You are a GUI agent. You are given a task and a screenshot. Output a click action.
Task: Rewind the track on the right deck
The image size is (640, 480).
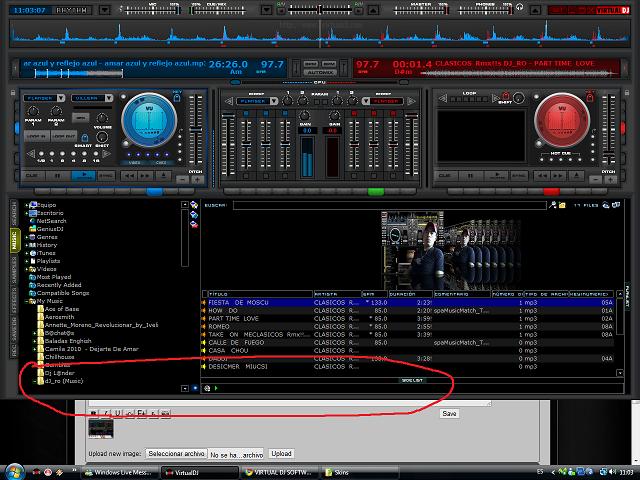click(542, 176)
